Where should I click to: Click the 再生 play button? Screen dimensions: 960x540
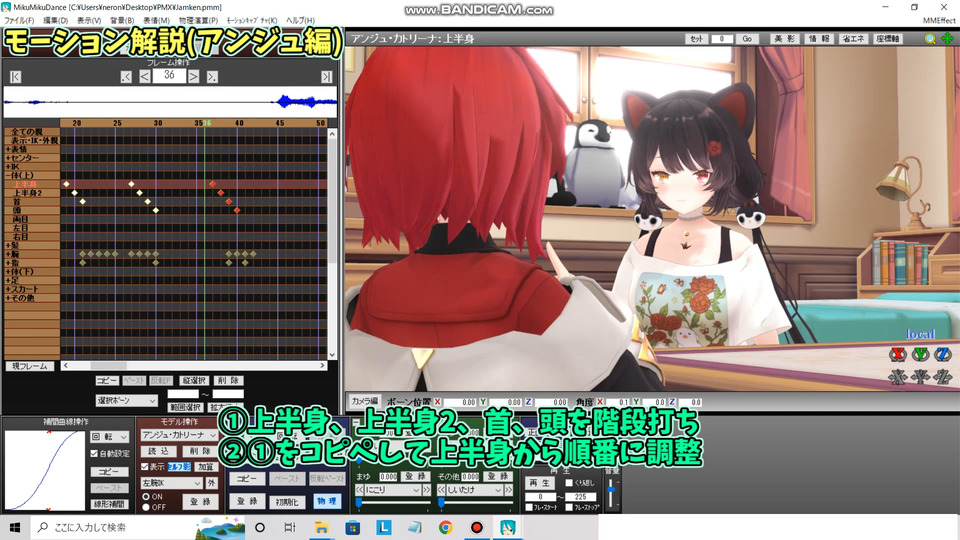(540, 483)
